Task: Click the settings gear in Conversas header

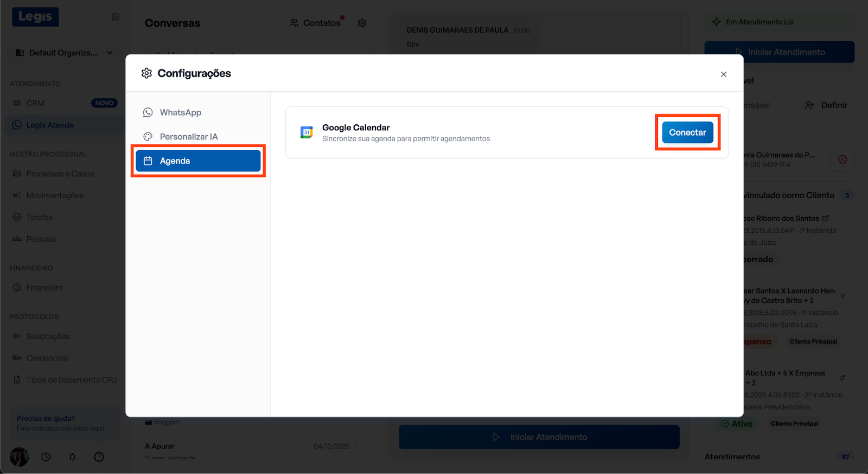Action: click(x=362, y=23)
